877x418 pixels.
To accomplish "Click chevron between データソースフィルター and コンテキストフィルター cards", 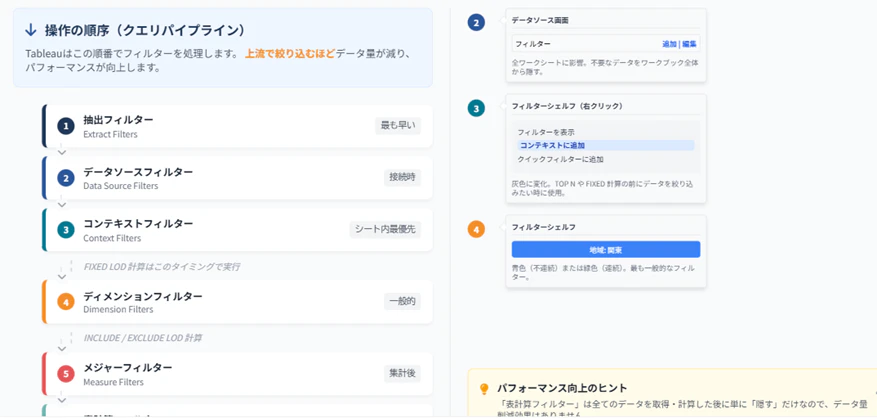I will pyautogui.click(x=62, y=204).
